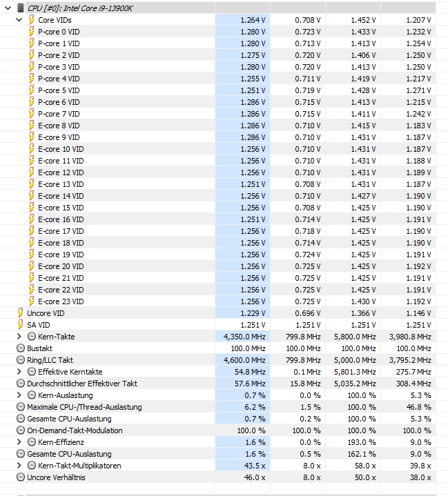
Task: Click the 3,980.8 MHz average of Kern-Takte
Action: tap(410, 337)
